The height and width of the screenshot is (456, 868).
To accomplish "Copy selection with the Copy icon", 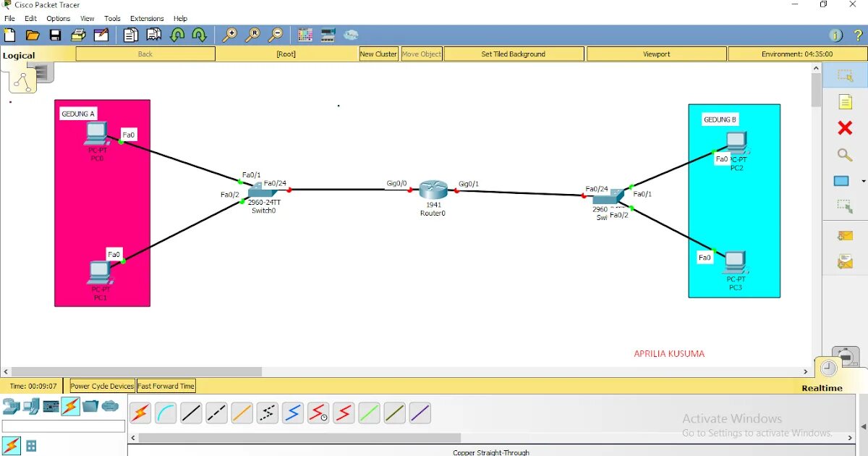I will click(x=130, y=35).
